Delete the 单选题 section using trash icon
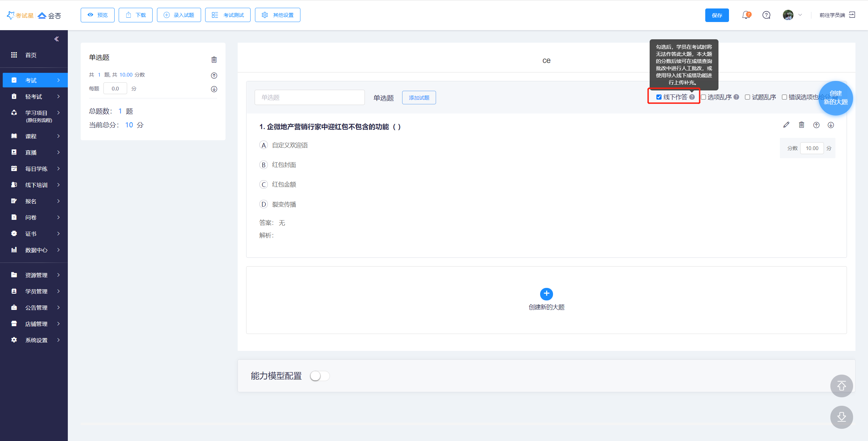Image resolution: width=868 pixels, height=441 pixels. (x=214, y=60)
